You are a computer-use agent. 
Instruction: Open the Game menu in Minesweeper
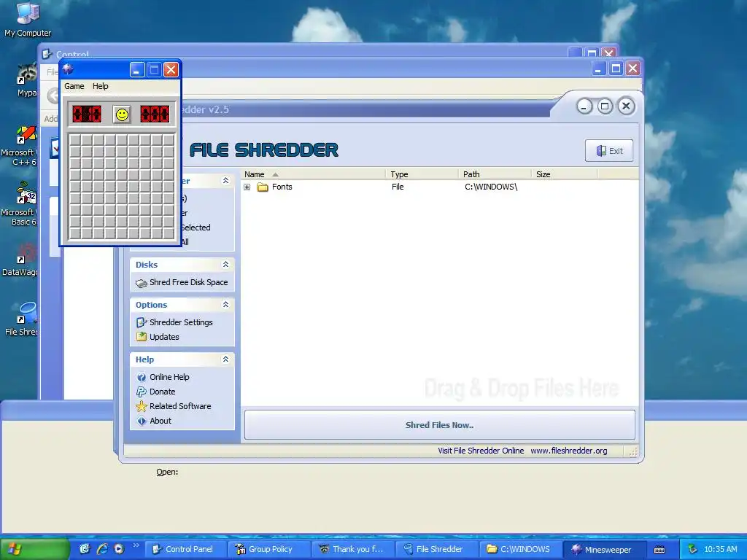74,86
